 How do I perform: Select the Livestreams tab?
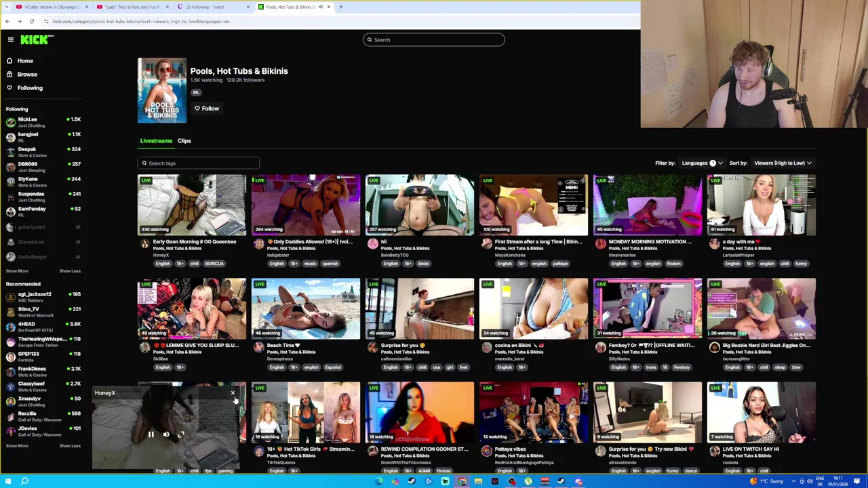[156, 141]
